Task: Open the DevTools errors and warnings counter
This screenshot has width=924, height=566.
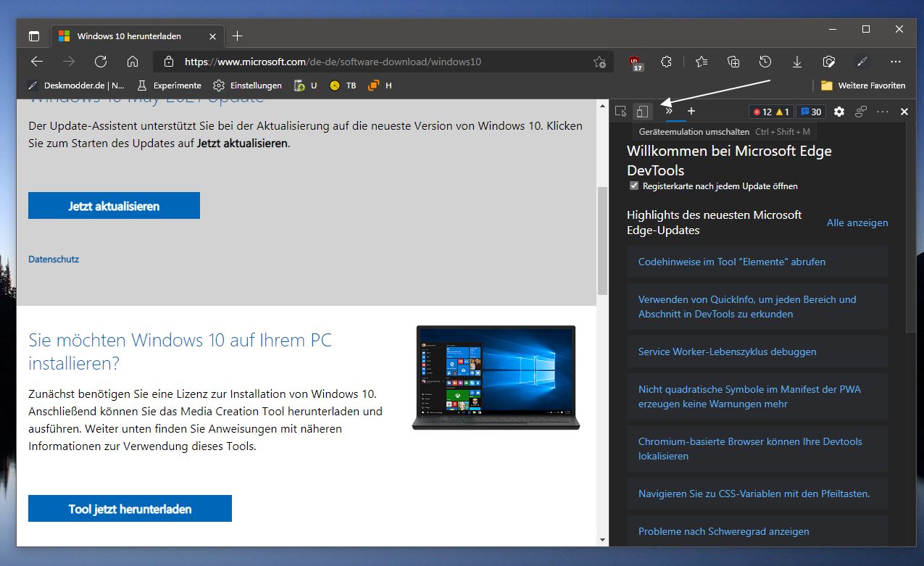Action: click(771, 112)
